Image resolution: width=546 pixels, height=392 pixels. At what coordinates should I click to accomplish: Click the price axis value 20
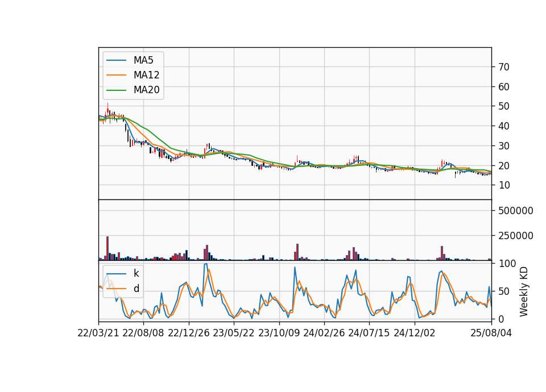pos(504,165)
